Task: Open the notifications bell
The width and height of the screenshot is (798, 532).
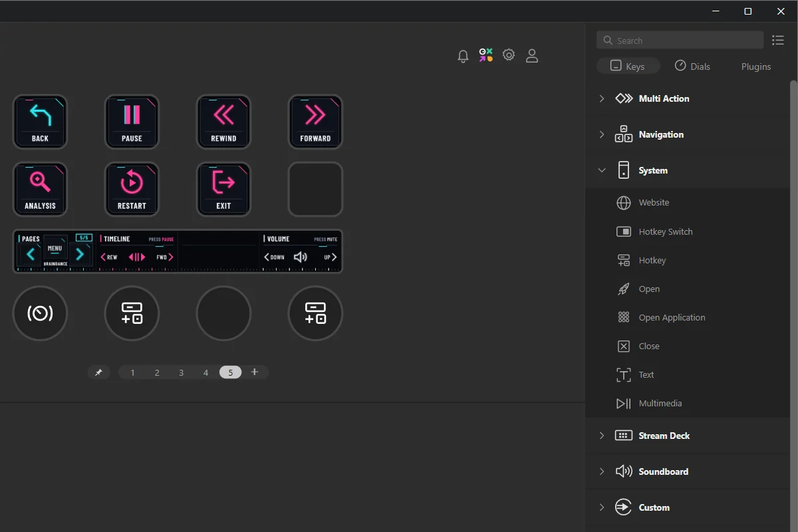Action: [x=464, y=56]
